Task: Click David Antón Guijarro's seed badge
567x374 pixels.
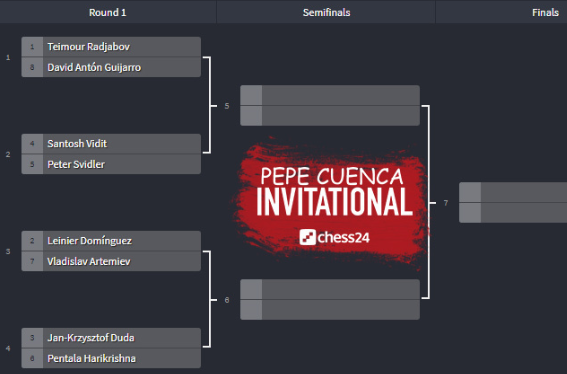Action: pyautogui.click(x=32, y=67)
